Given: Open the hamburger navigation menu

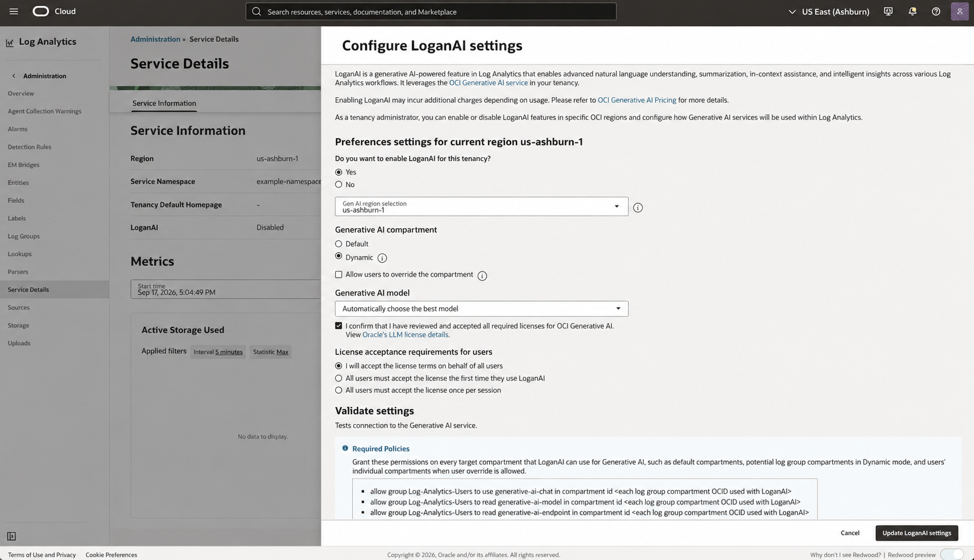Looking at the screenshot, I should click(14, 11).
